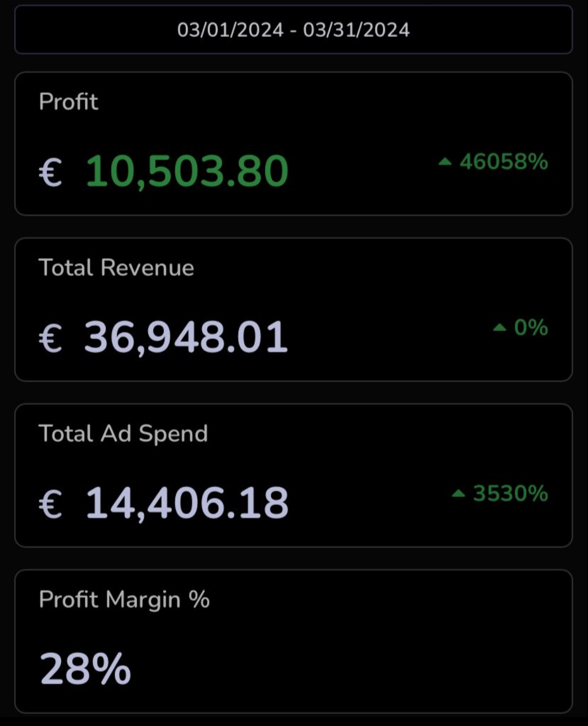588x726 pixels.
Task: Click the end date 03/31/2024
Action: (356, 30)
